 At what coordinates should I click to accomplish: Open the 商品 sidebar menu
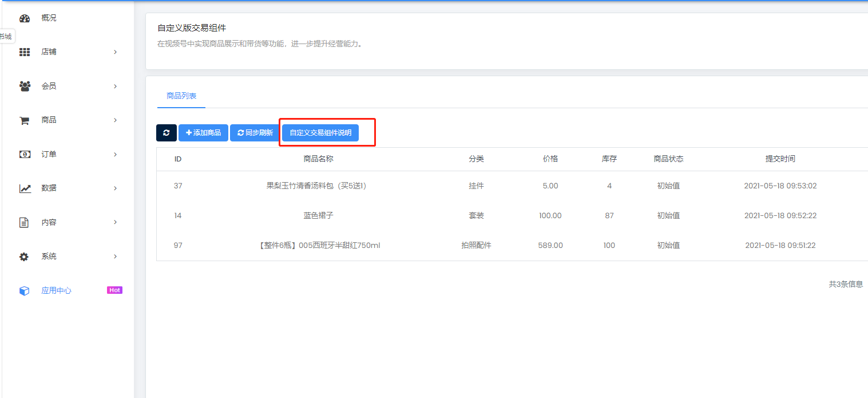[49, 120]
